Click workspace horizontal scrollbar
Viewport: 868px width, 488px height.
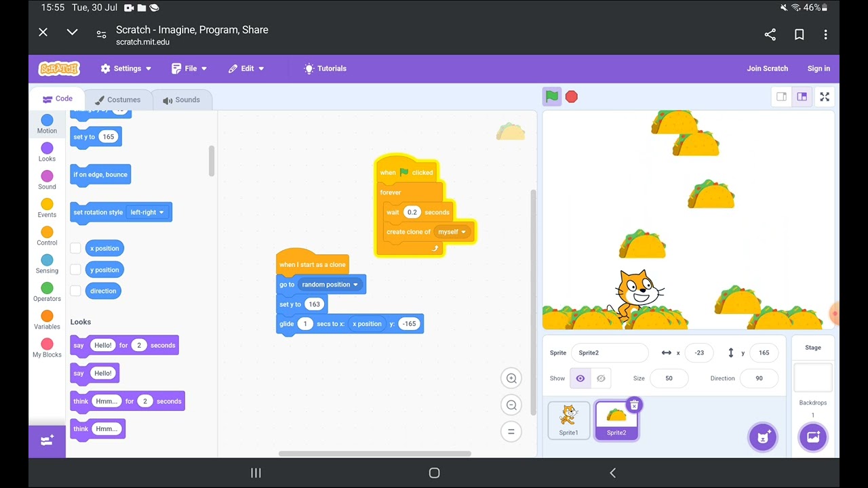click(375, 454)
